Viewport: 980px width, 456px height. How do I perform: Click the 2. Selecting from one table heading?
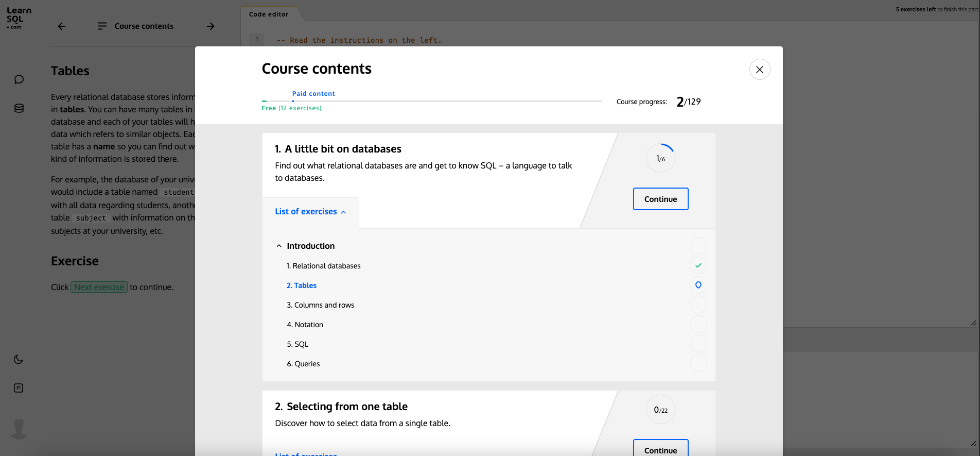(341, 407)
